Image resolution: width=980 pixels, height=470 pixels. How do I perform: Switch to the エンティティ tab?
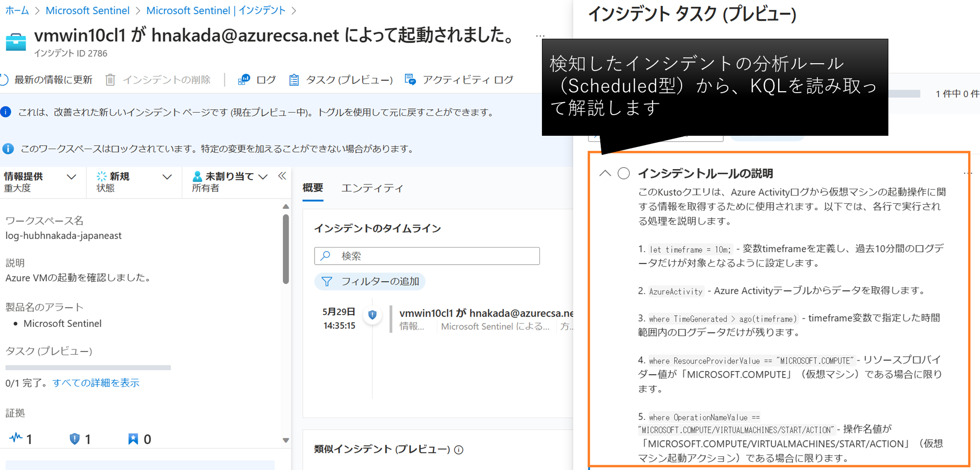point(373,188)
